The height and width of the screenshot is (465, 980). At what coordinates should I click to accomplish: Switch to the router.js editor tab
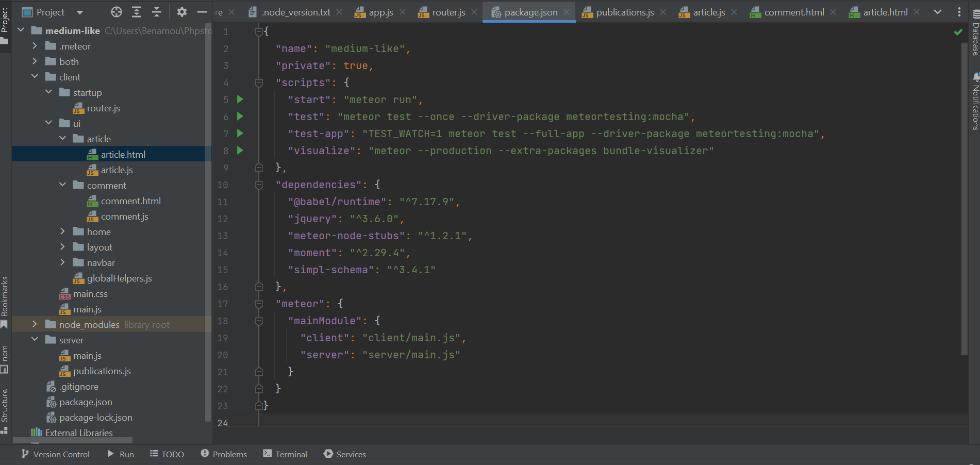448,12
